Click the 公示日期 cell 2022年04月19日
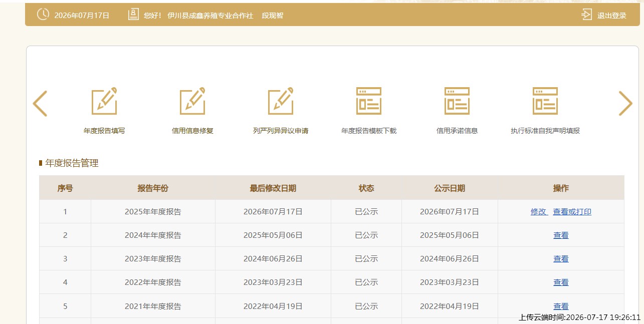 coord(450,306)
